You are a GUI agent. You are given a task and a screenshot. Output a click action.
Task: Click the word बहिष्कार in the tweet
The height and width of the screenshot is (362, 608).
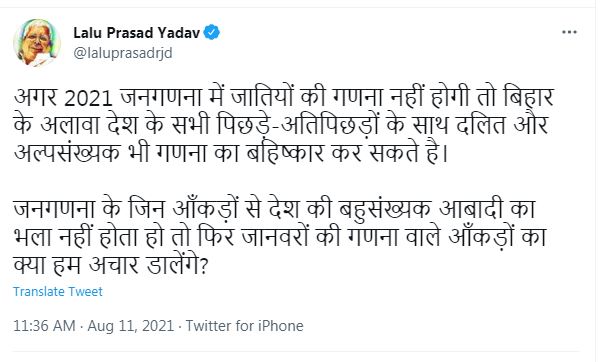pos(286,153)
